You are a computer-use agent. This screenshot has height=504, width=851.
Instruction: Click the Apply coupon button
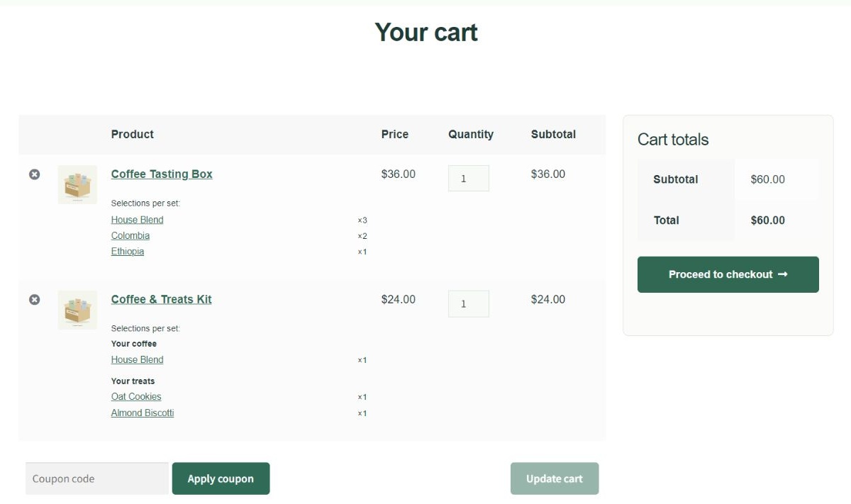pos(221,478)
